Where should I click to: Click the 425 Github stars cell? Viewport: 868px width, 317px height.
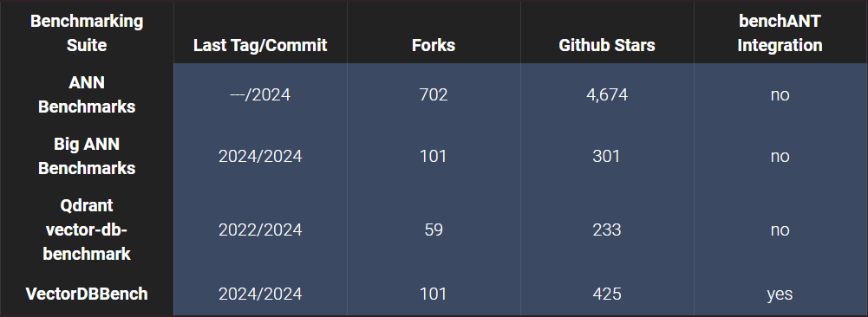point(607,294)
